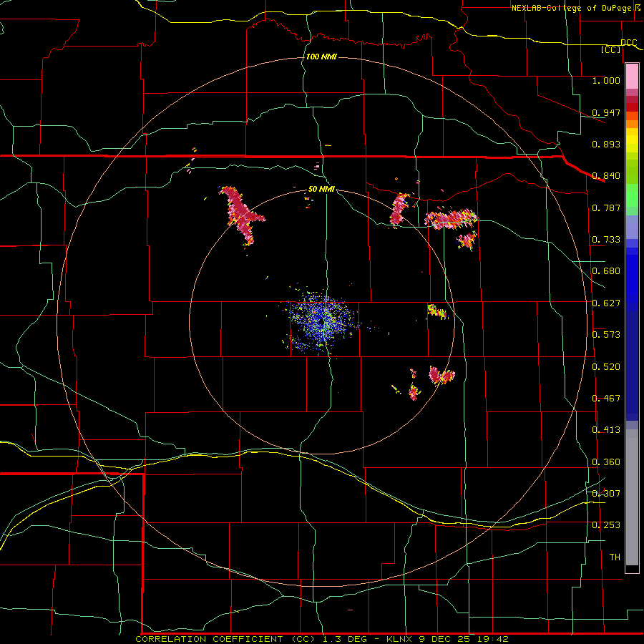644x644 pixels.
Task: Click the 0.840 scale value
Action: (x=606, y=176)
